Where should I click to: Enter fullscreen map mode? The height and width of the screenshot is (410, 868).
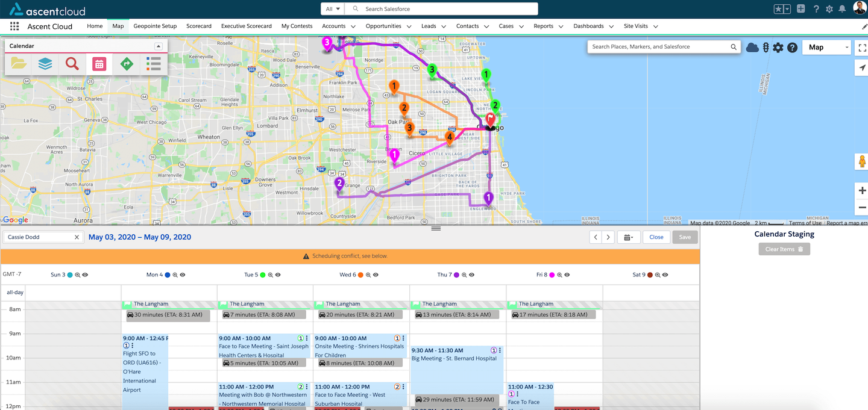(862, 48)
